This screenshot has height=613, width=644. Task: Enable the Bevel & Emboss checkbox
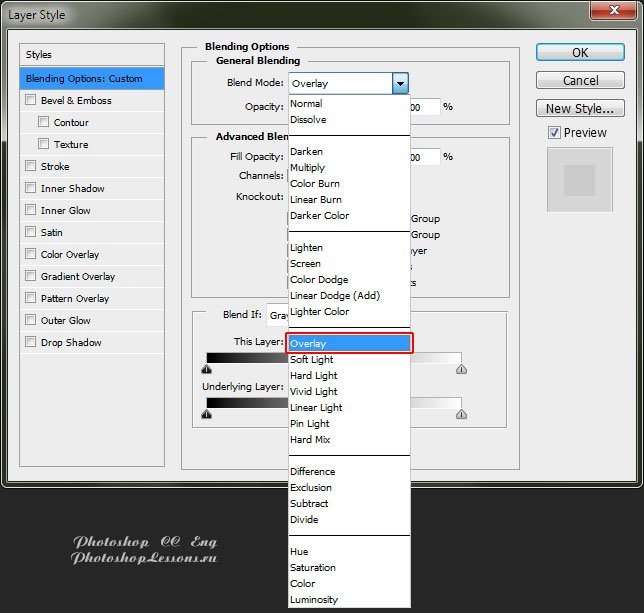(x=31, y=100)
